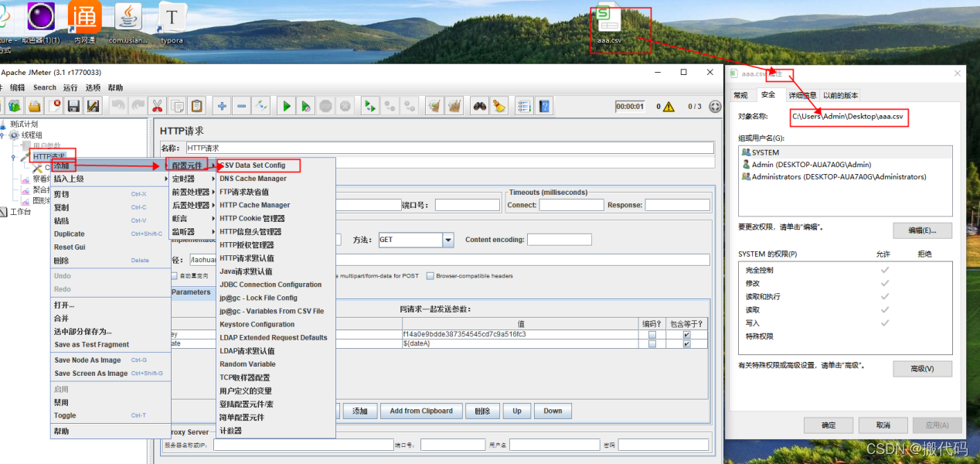980x464 pixels.
Task: Click 取消 in the properties dialog
Action: pos(883,425)
